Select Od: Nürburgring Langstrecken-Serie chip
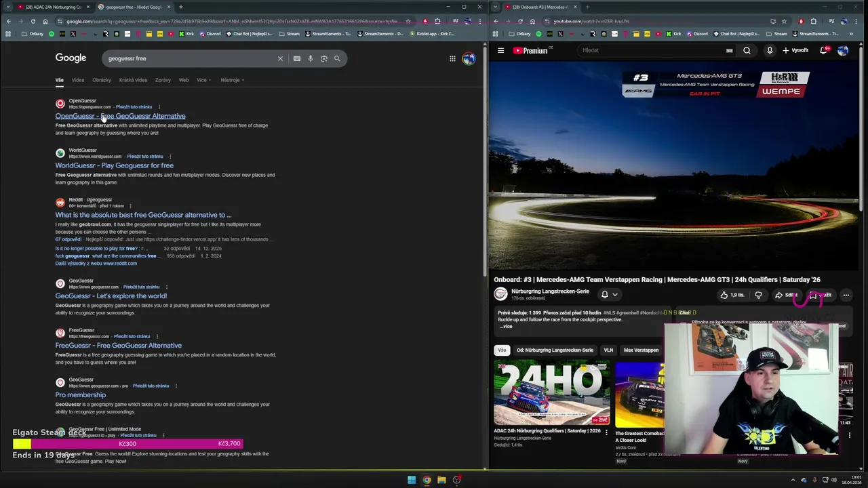The height and width of the screenshot is (488, 868). (x=555, y=350)
